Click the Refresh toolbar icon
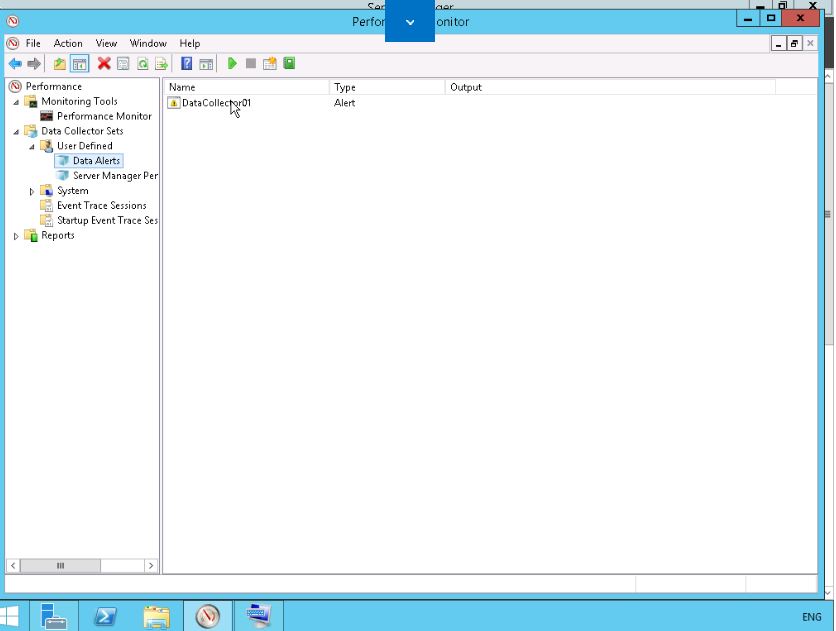Screen dimensions: 836x631 point(142,64)
